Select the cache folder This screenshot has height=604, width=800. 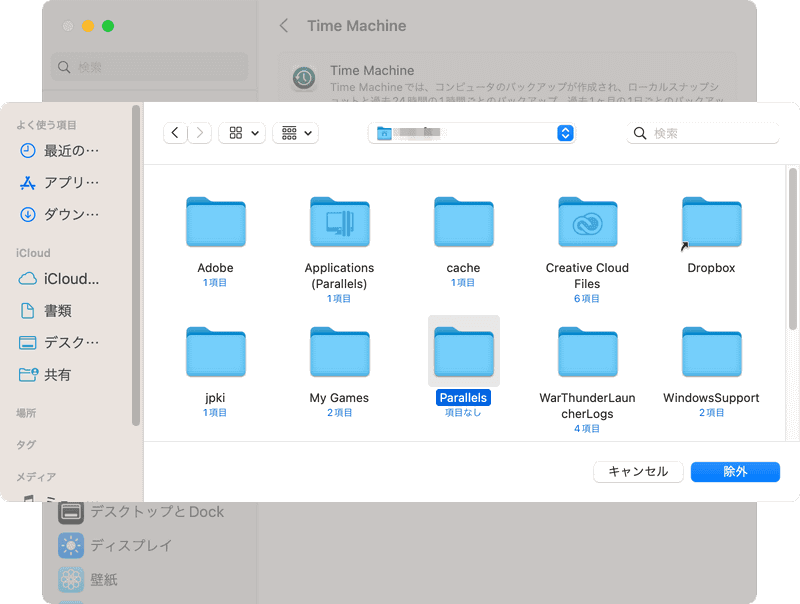464,222
